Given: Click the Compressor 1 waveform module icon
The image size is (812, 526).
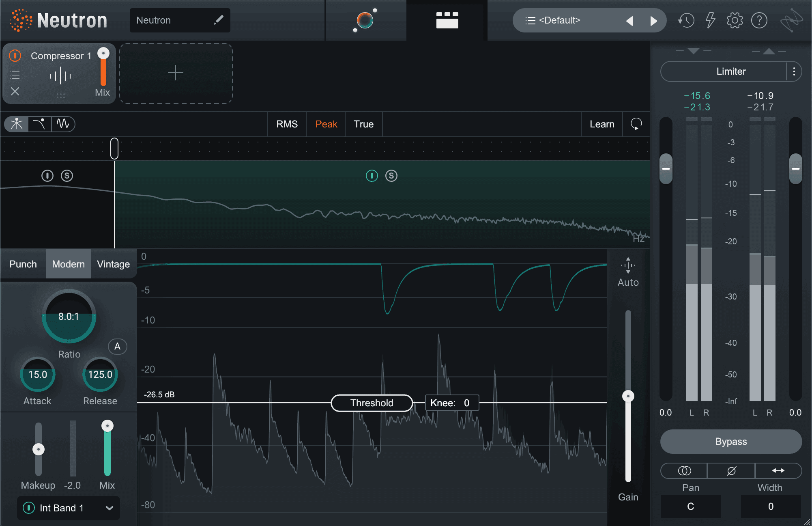Looking at the screenshot, I should [x=60, y=76].
